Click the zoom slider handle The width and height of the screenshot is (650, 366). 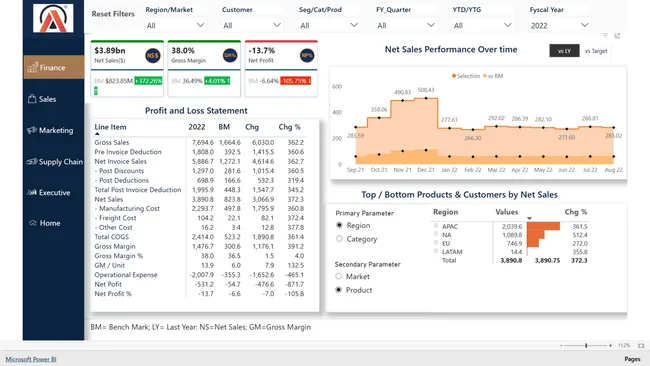[x=586, y=345]
